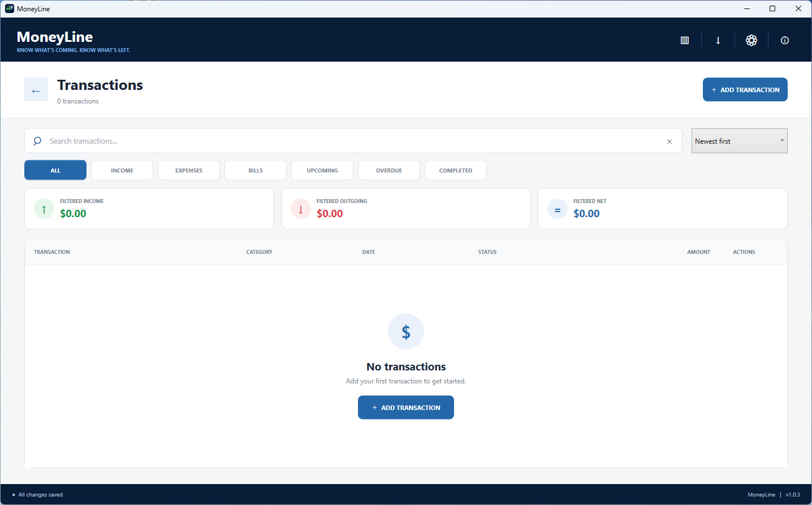Select the COMPLETED filter tab
This screenshot has height=505, width=812.
pos(456,170)
